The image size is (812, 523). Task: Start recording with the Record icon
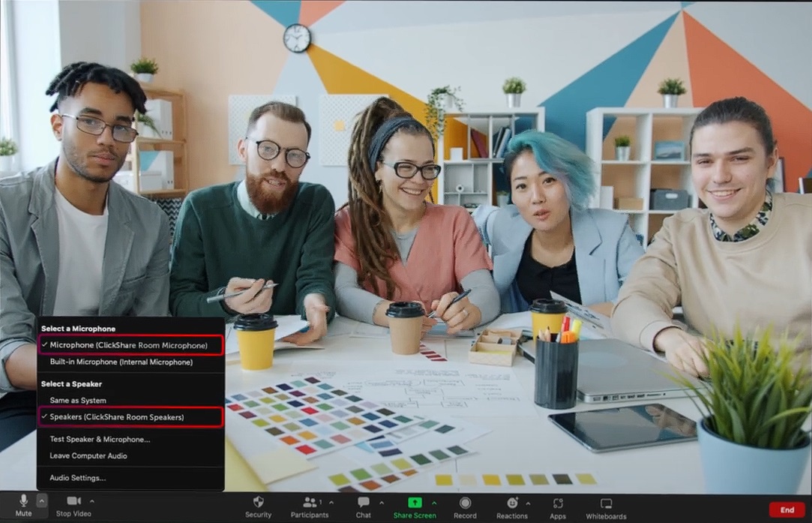click(465, 503)
